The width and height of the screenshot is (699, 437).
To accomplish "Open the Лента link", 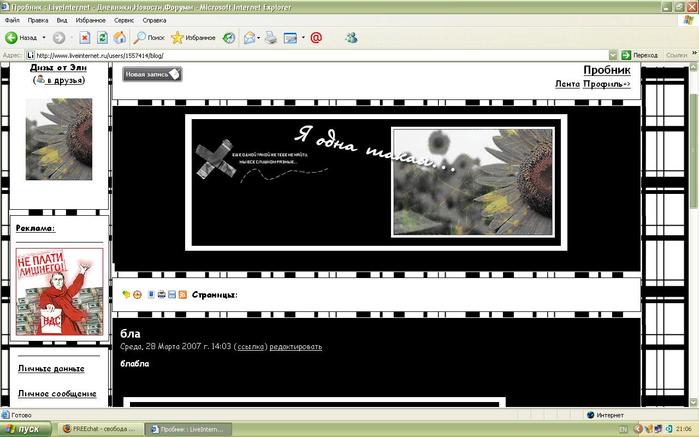I will point(567,84).
